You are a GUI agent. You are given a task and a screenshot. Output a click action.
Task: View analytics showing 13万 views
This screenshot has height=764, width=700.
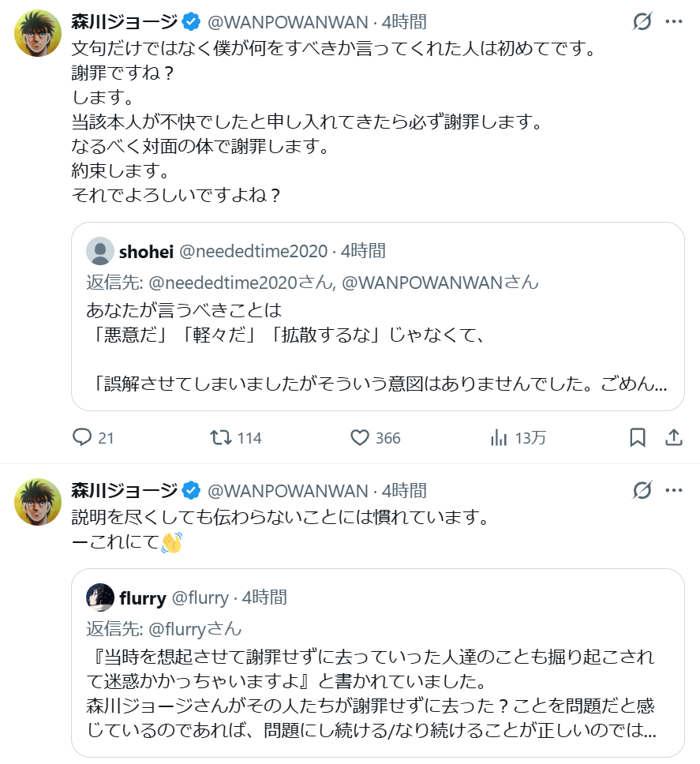coord(500,437)
